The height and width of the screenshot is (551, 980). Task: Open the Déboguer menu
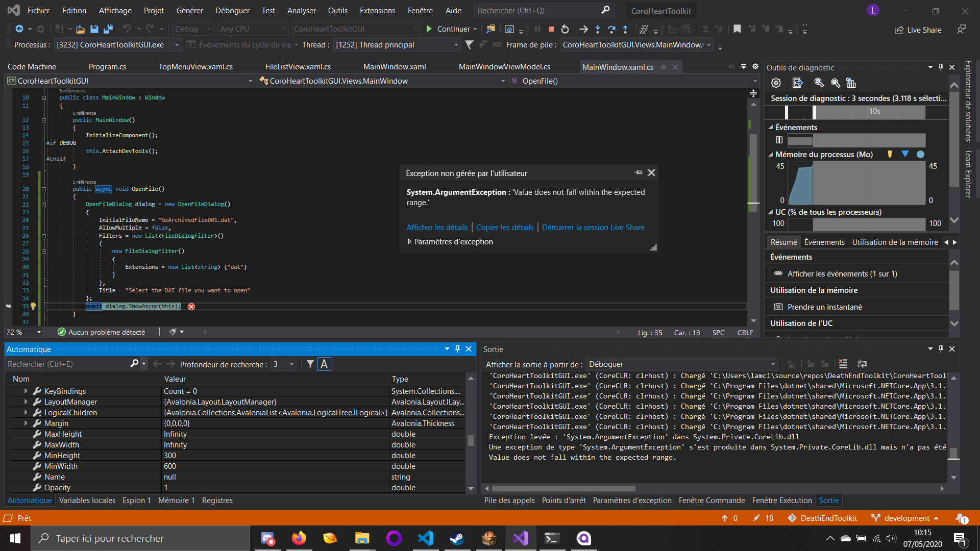[233, 10]
